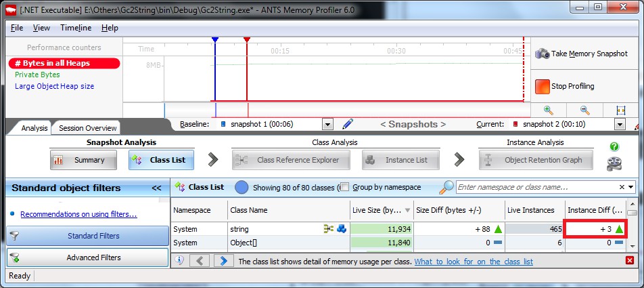Open the Current snapshot dropdown

pos(620,124)
